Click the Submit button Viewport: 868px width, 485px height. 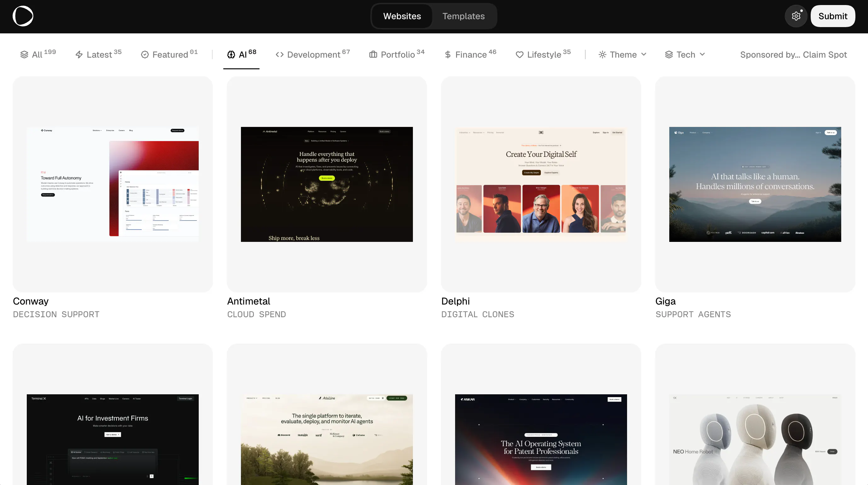(x=833, y=16)
